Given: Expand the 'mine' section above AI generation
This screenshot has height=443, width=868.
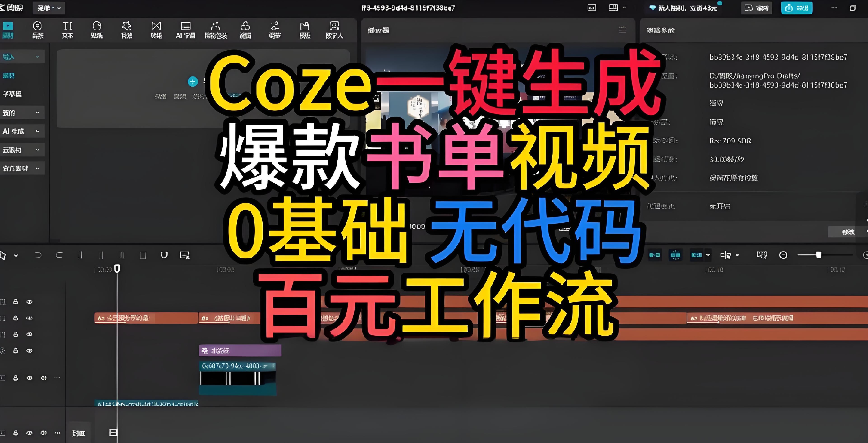Looking at the screenshot, I should [22, 113].
